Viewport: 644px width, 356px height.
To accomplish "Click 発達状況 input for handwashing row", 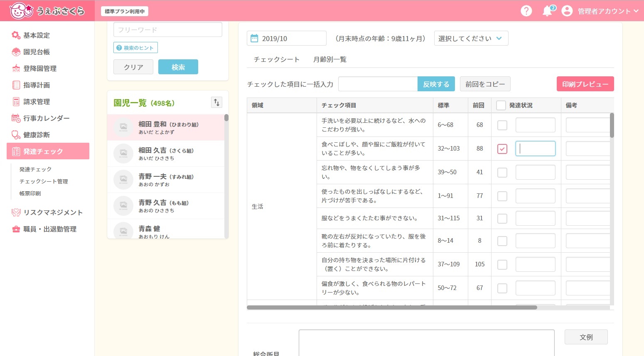I will [x=536, y=125].
